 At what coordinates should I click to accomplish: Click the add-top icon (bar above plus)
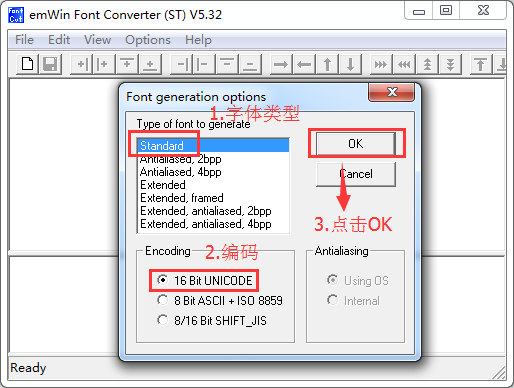coord(127,64)
